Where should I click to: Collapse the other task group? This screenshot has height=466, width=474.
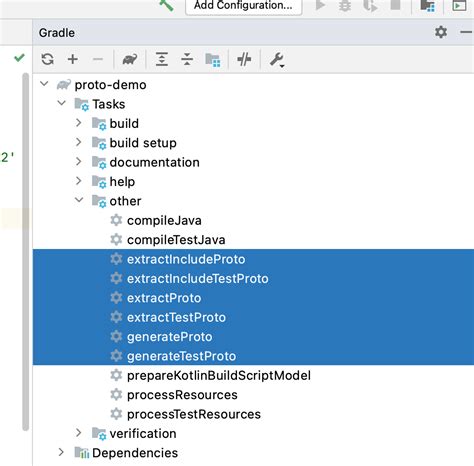(x=79, y=200)
